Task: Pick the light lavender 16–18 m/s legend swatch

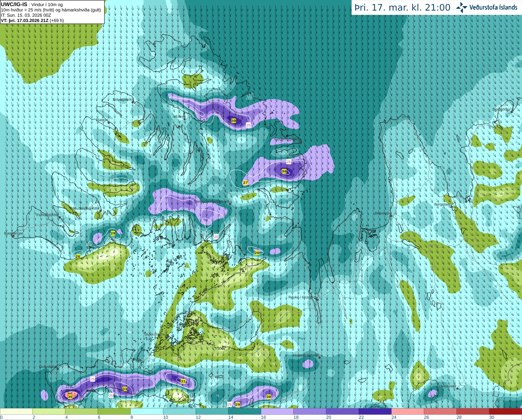Action: (x=277, y=411)
